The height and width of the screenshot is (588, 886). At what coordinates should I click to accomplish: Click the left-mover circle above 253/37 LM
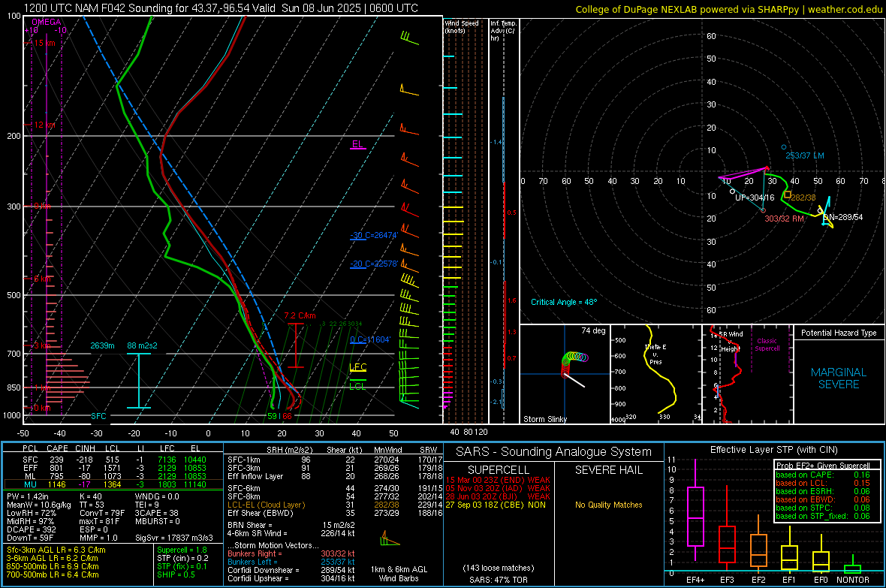[784, 147]
